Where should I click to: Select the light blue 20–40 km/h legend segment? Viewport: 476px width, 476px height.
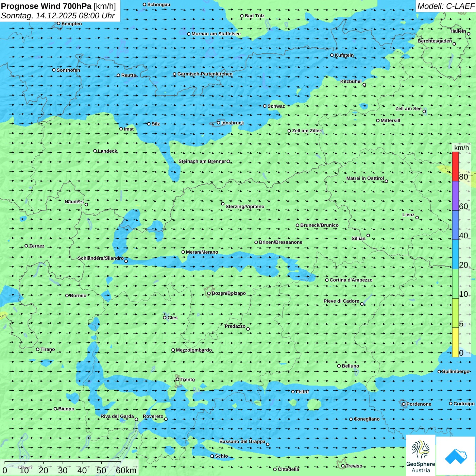(x=455, y=255)
